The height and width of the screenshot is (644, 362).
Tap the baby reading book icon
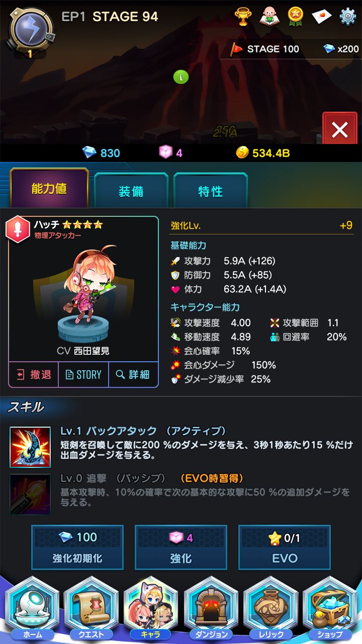[269, 17]
